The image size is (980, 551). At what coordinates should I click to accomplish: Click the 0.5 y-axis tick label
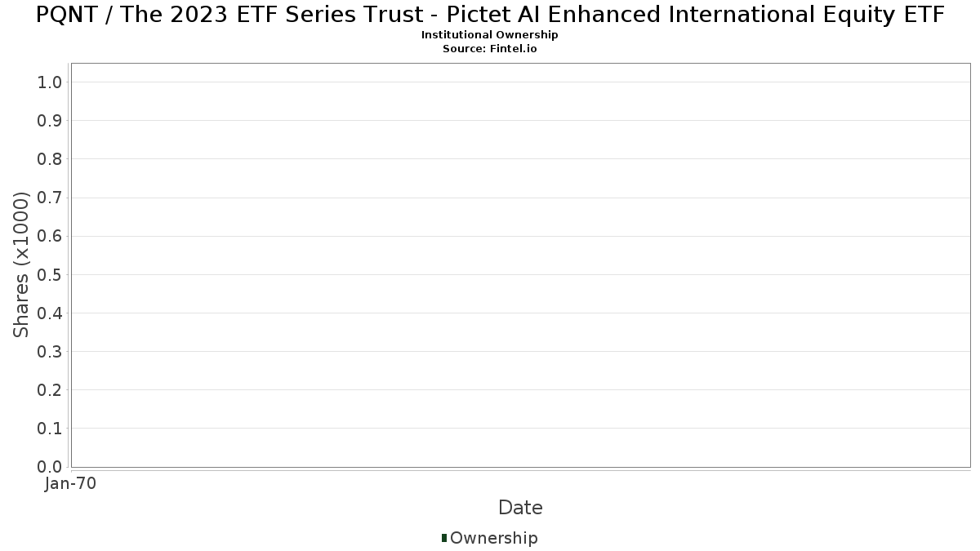[x=50, y=274]
